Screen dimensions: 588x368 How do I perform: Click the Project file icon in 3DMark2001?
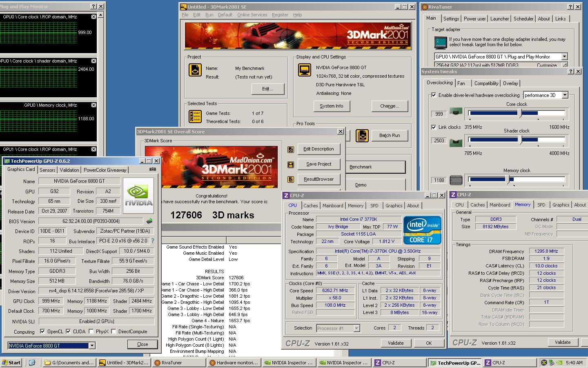[x=195, y=70]
